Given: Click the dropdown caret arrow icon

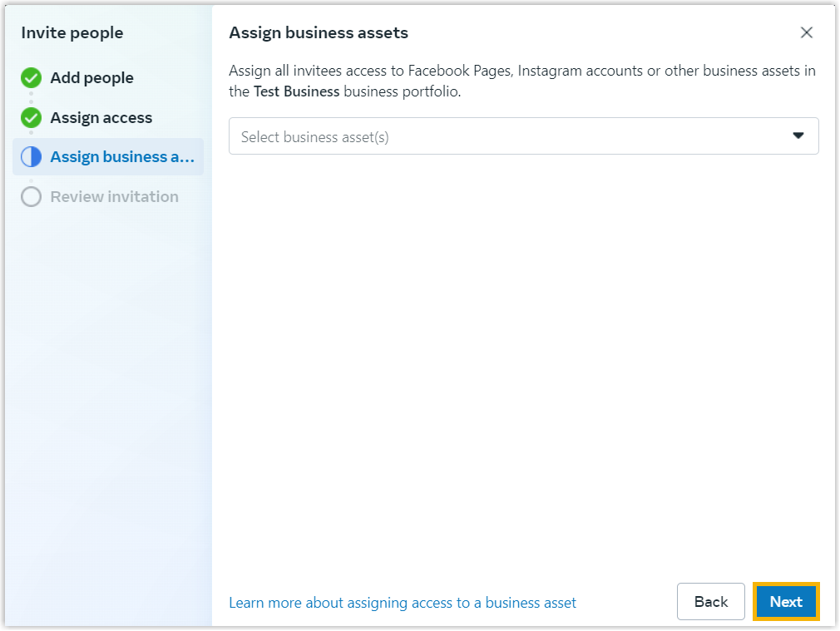Looking at the screenshot, I should click(x=798, y=136).
